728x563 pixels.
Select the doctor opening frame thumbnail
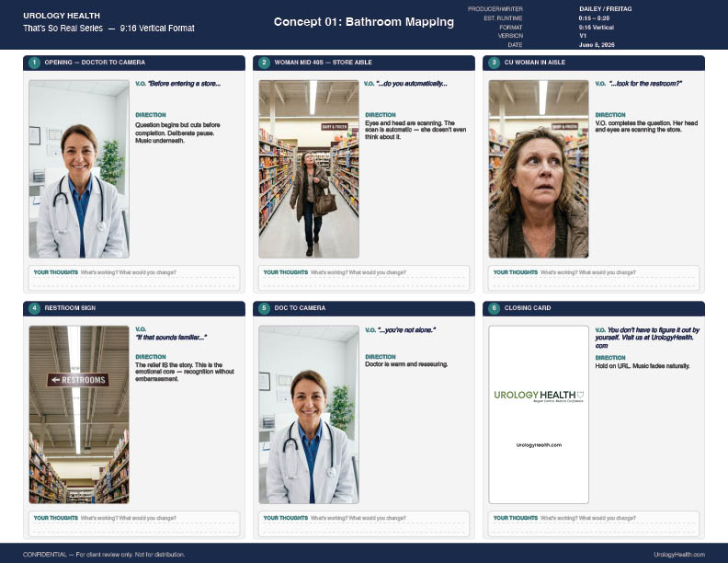tap(79, 169)
